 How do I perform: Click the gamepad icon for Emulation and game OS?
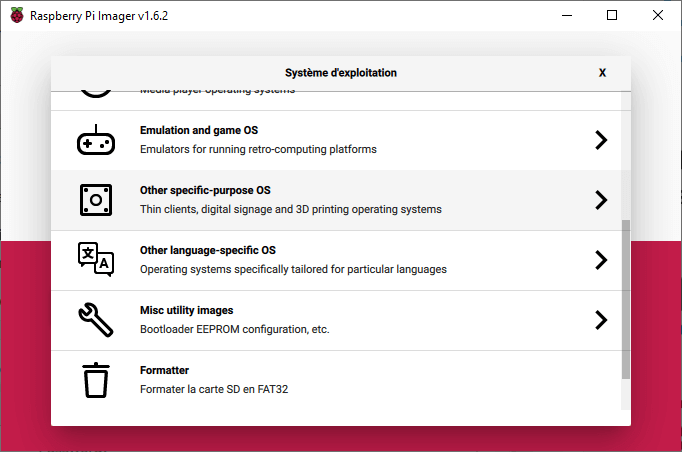(96, 140)
